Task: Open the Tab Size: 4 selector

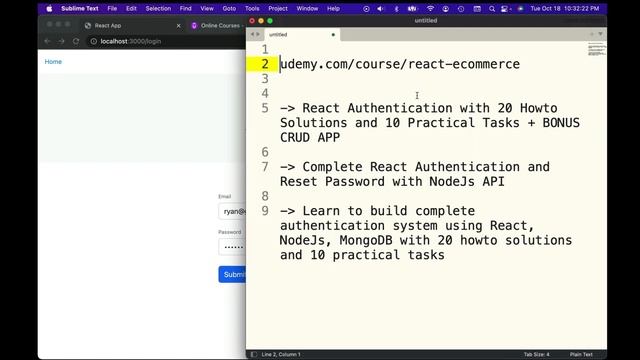Action: 536,354
